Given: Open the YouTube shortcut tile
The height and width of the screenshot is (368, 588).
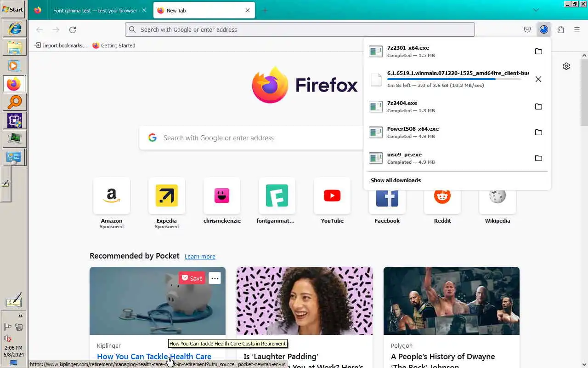Looking at the screenshot, I should [332, 196].
